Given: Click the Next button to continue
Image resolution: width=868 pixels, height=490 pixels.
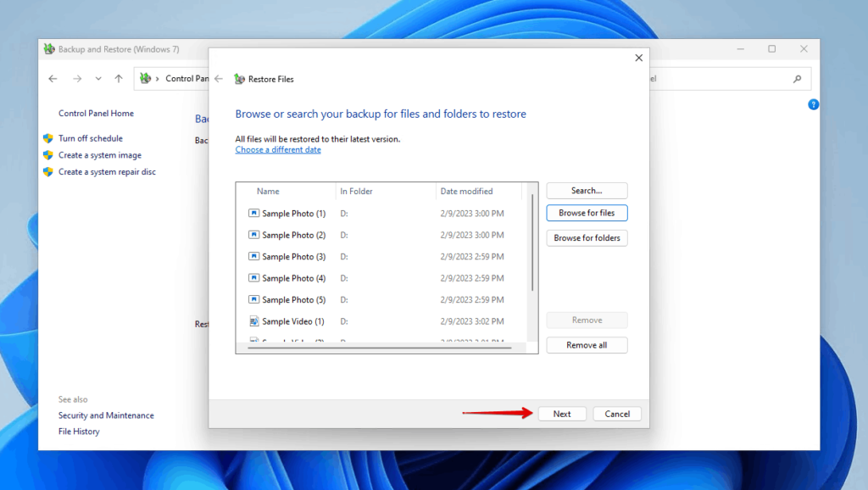Looking at the screenshot, I should coord(562,413).
